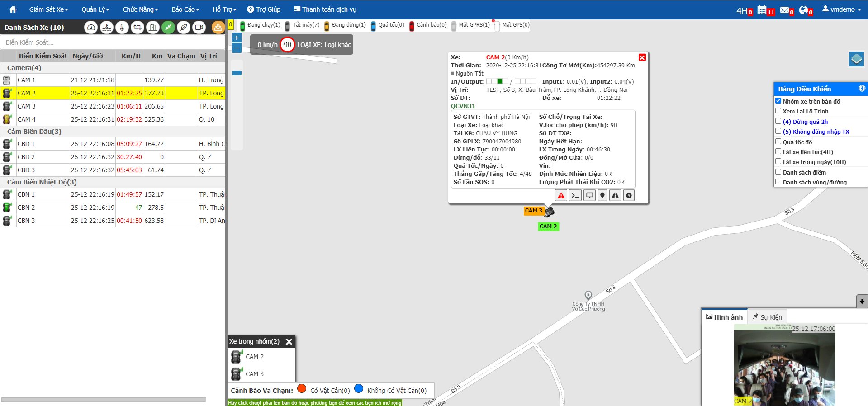Screen dimensions: 868x406
Task: Zoom in on the map
Action: 237,38
